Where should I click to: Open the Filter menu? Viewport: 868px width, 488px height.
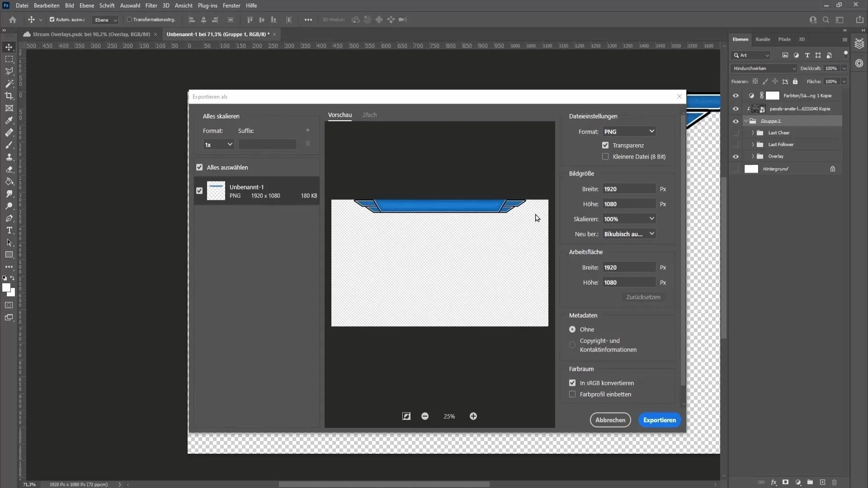pos(151,5)
